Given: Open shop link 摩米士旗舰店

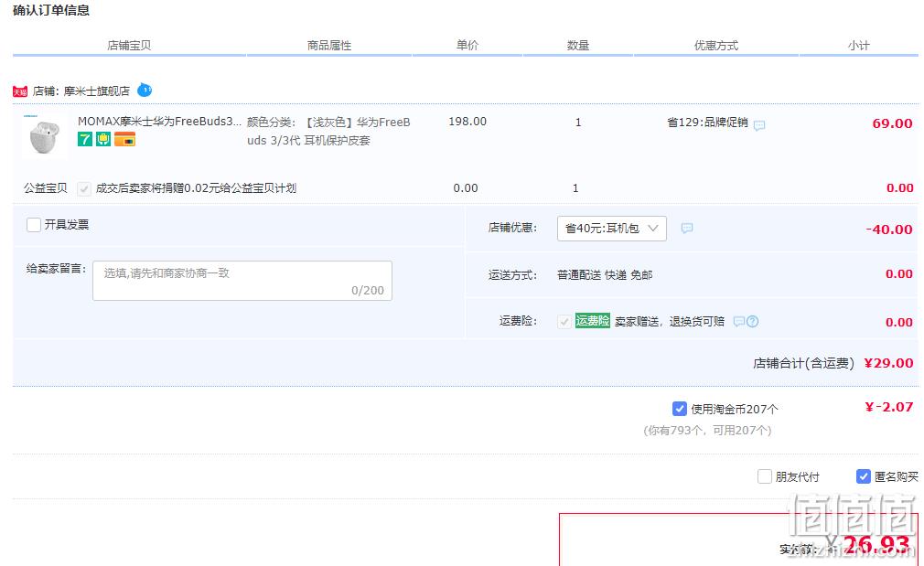Looking at the screenshot, I should click(97, 91).
